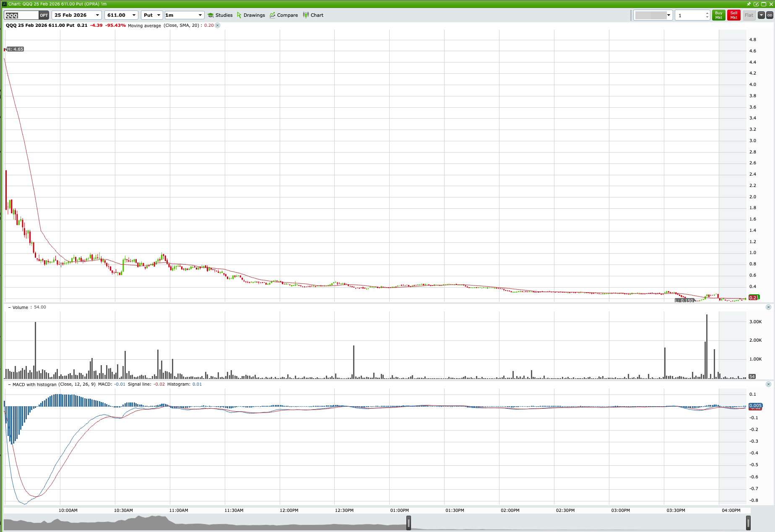The height and width of the screenshot is (532, 775).
Task: Select the Drawings tool
Action: tap(251, 15)
